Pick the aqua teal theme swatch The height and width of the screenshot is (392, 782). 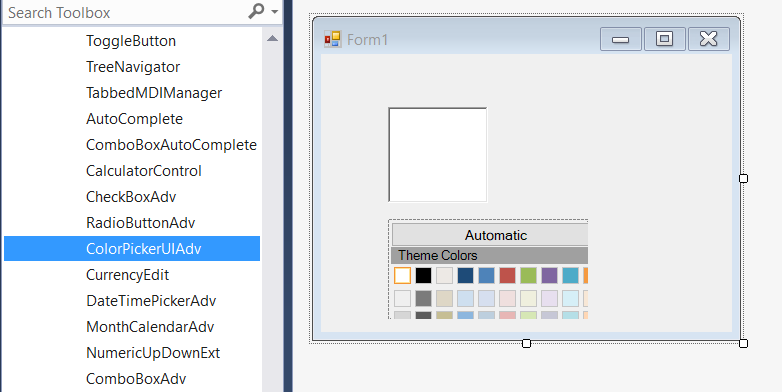tap(570, 275)
